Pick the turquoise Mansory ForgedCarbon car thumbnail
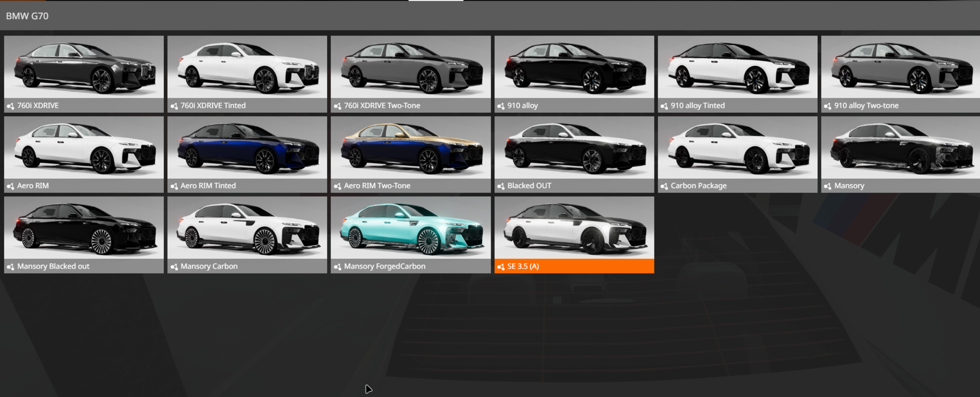 [411, 228]
